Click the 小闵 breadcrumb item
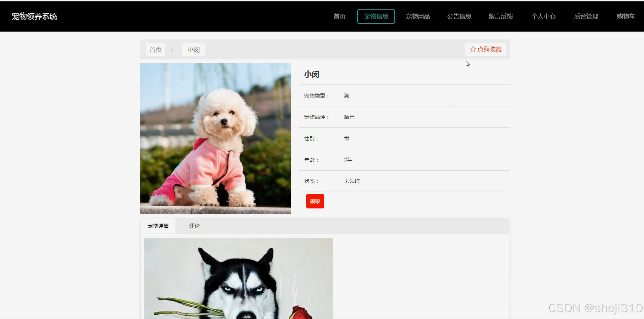Viewport: 644px width, 319px height. (x=193, y=50)
